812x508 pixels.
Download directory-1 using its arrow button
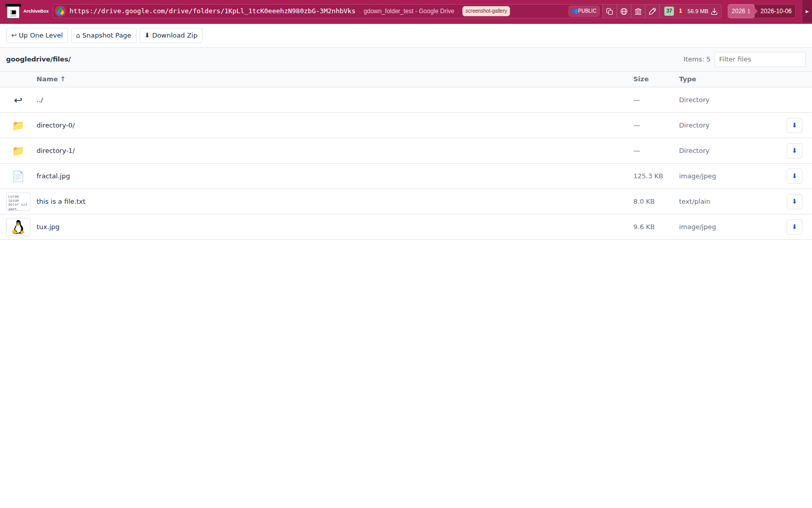[x=794, y=151]
